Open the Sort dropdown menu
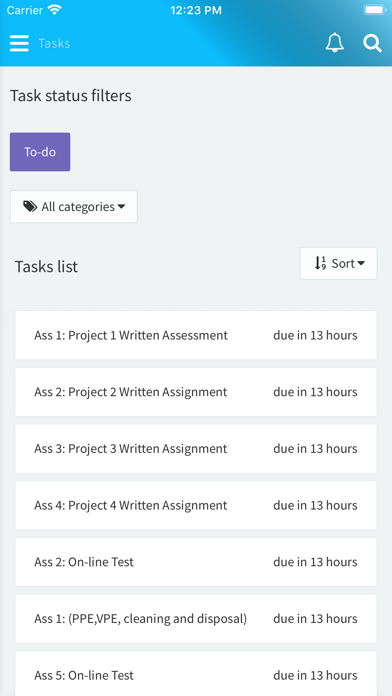Screen dimensions: 392x696 [338, 264]
